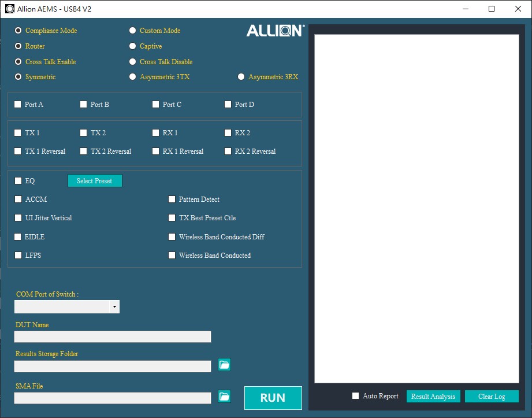The height and width of the screenshot is (418, 532).
Task: Click the Results Storage Folder text field
Action: click(113, 367)
